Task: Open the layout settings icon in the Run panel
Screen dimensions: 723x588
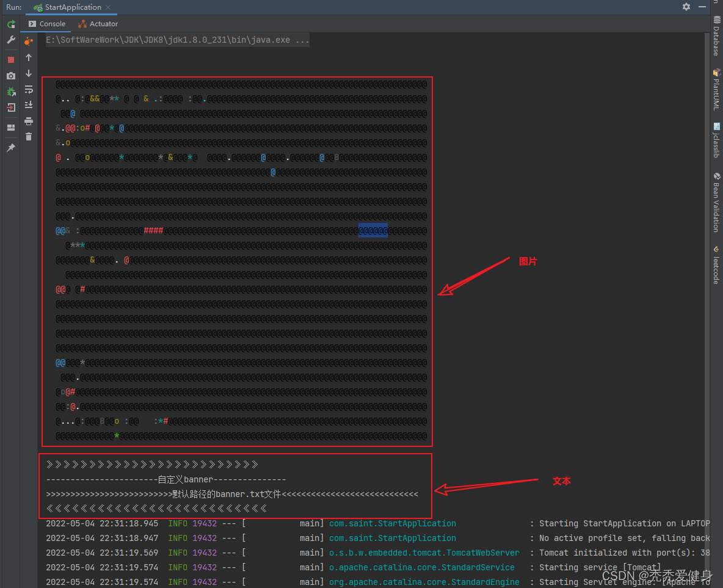Action: [11, 128]
